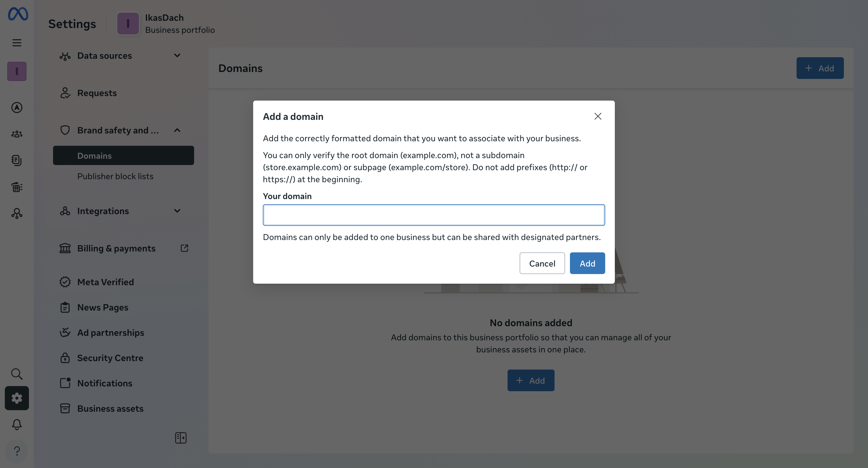
Task: Click the Settings page title
Action: click(72, 24)
